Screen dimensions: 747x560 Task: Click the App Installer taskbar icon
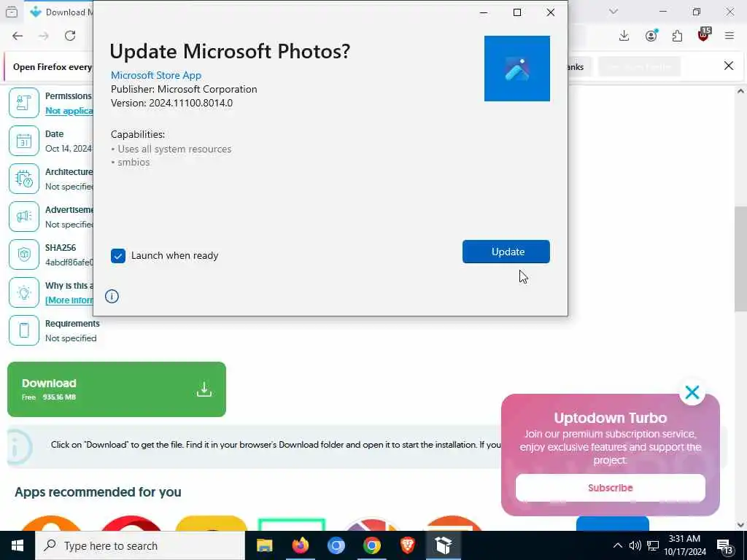tap(443, 545)
